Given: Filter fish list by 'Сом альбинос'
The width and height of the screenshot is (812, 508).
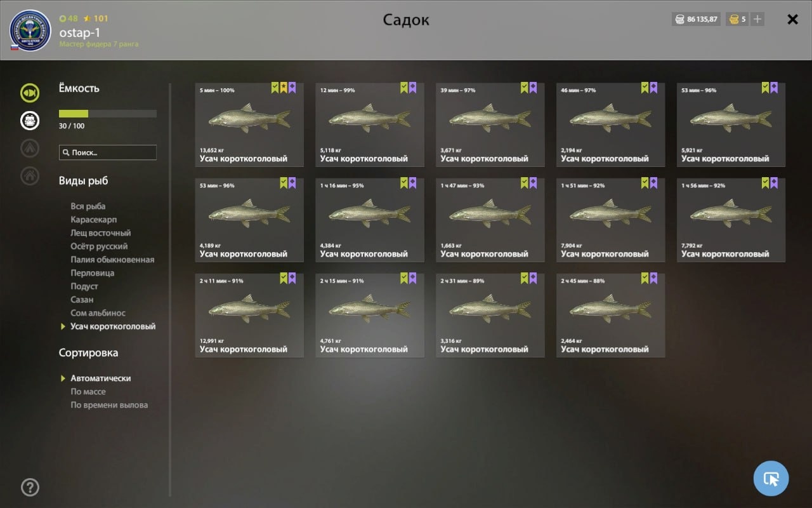Looking at the screenshot, I should click(98, 313).
